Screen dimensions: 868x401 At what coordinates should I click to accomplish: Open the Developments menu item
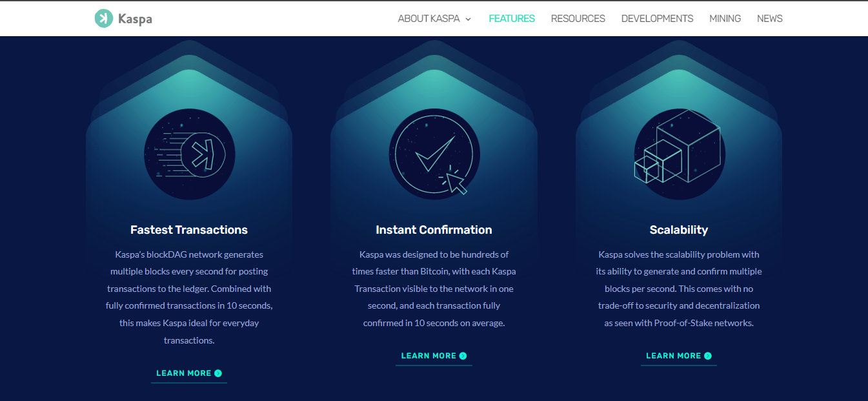point(657,19)
